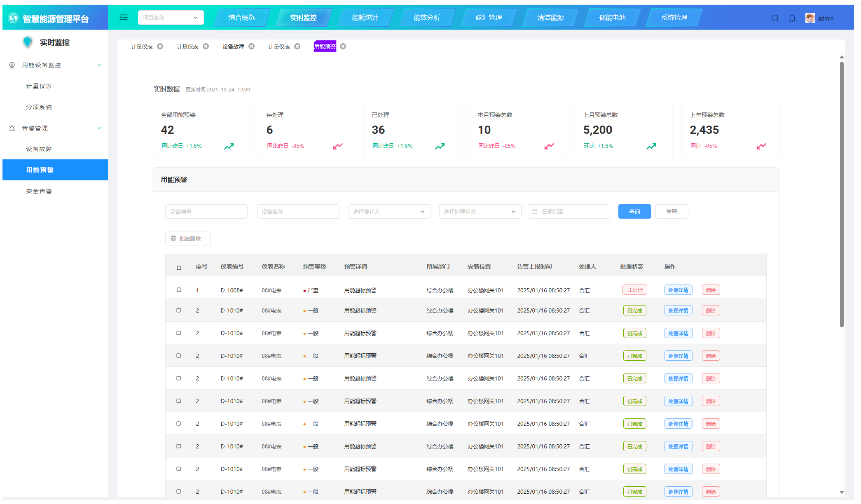The width and height of the screenshot is (861, 504).
Task: Click the admin user avatar
Action: tap(810, 18)
